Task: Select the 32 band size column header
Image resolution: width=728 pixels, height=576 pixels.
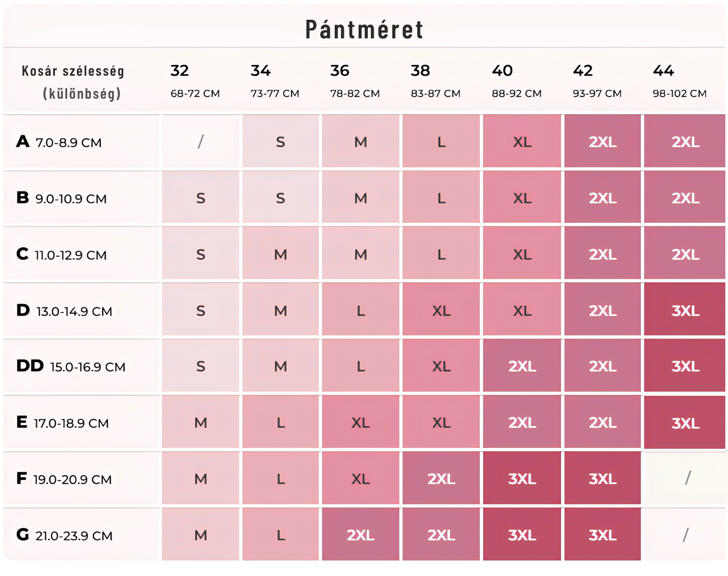Action: [195, 82]
